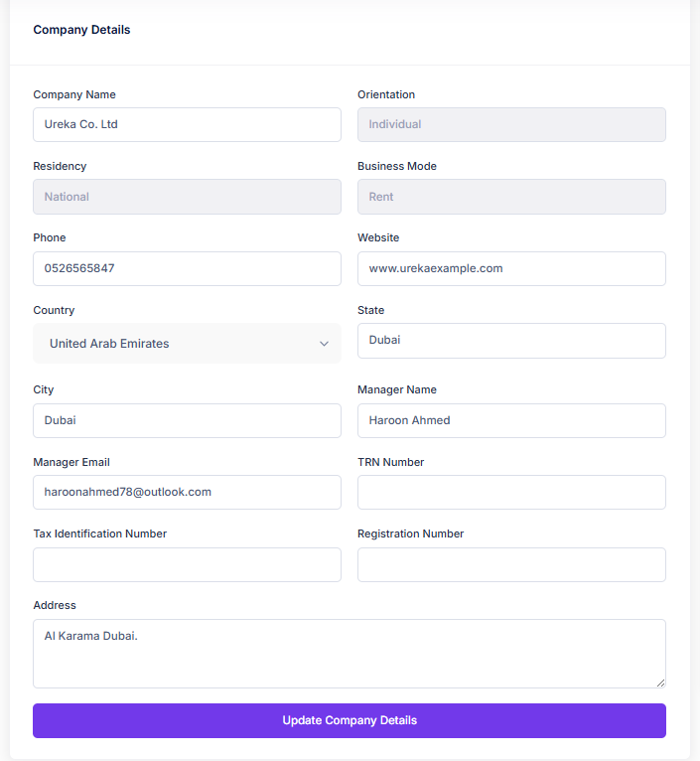Click the Manager Email label text
Screen dimensions: 700x761
point(71,462)
